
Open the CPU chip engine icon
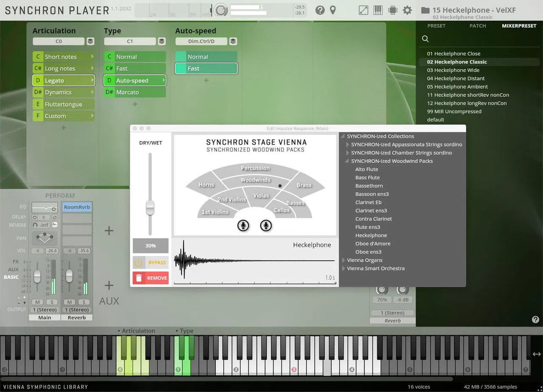pyautogui.click(x=392, y=10)
